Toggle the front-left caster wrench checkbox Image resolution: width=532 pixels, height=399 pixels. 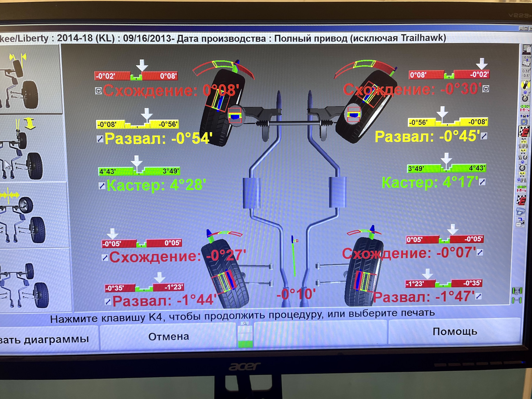pos(102,186)
